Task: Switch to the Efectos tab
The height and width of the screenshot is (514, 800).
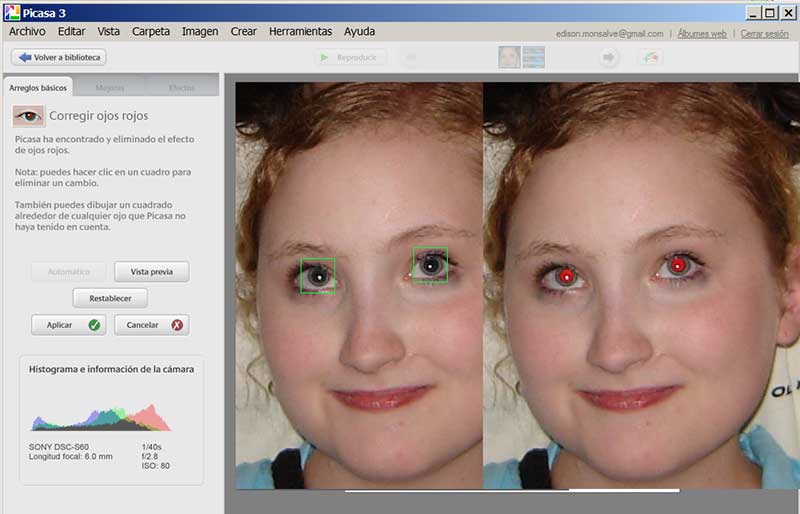Action: (181, 88)
